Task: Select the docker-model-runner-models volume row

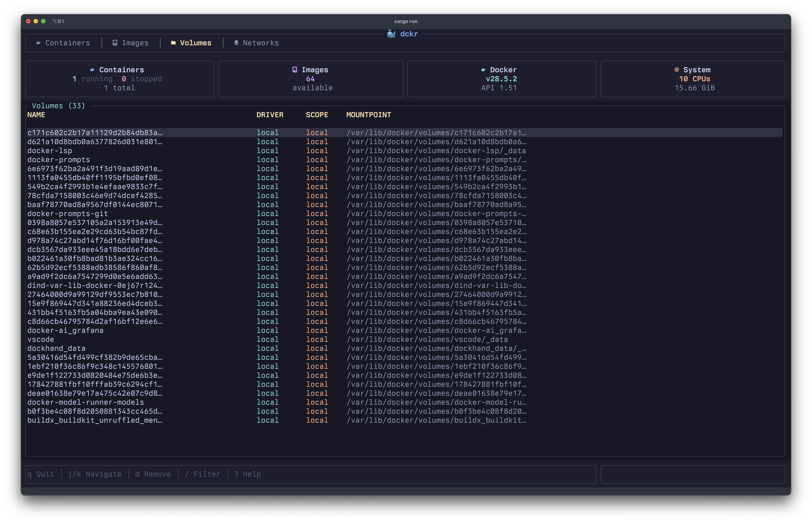Action: pyautogui.click(x=86, y=402)
